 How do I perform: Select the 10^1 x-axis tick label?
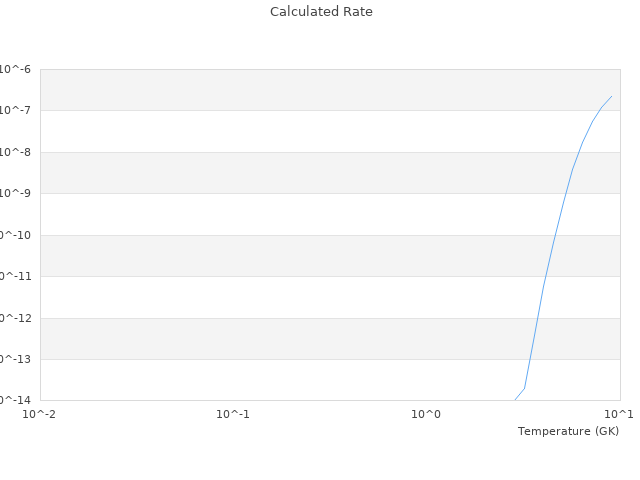pyautogui.click(x=619, y=413)
